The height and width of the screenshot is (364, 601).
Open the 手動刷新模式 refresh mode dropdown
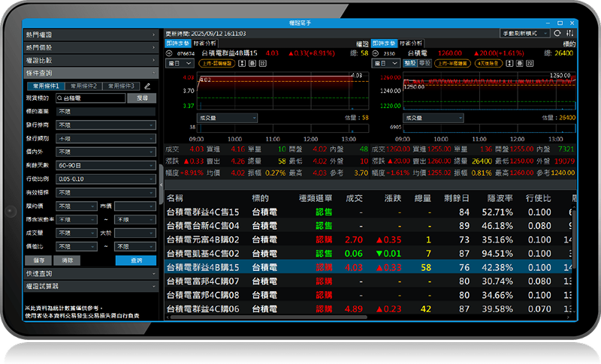524,33
